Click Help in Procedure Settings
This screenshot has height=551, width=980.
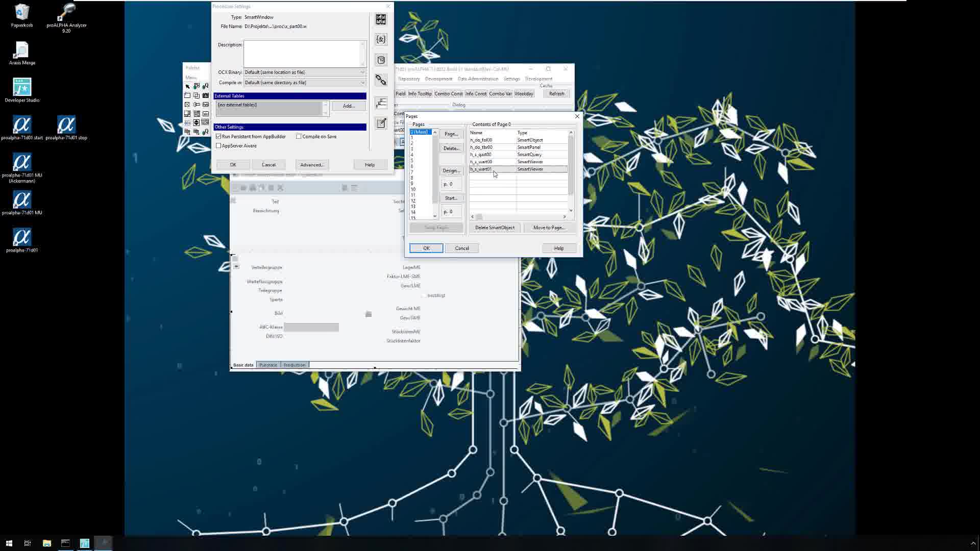370,165
